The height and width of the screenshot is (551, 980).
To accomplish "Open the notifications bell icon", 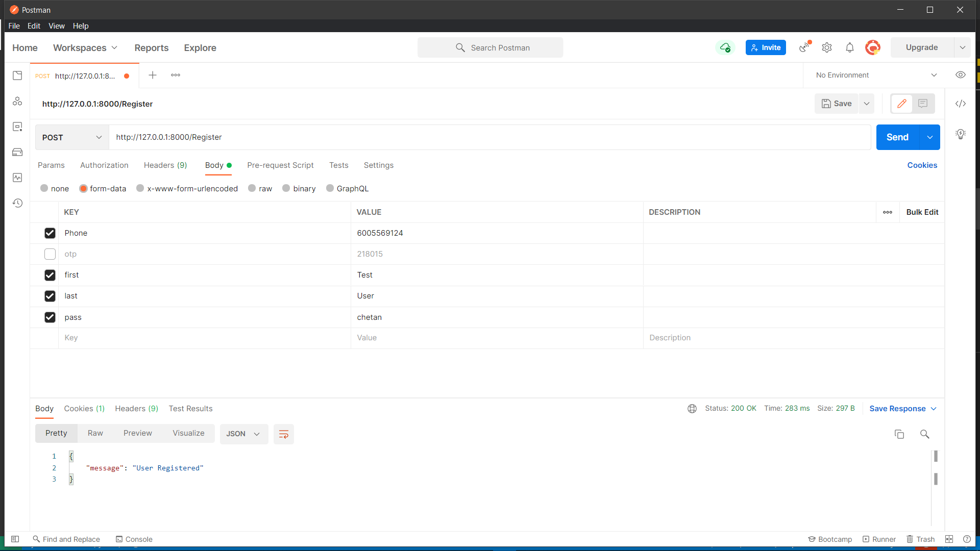I will pos(850,47).
